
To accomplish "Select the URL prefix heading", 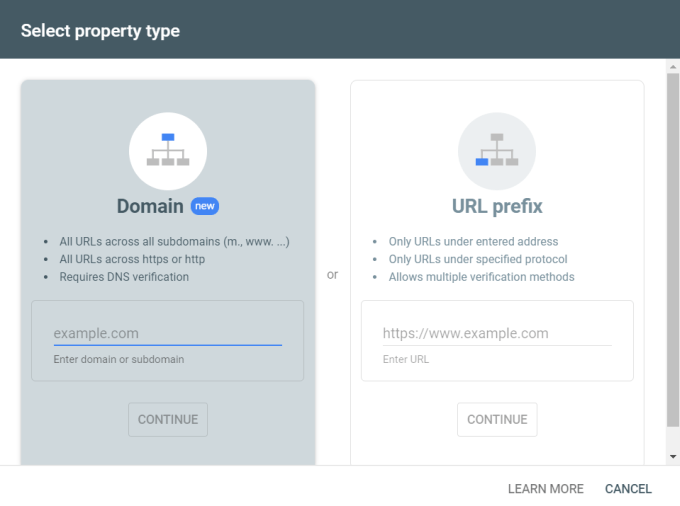I will point(497,207).
